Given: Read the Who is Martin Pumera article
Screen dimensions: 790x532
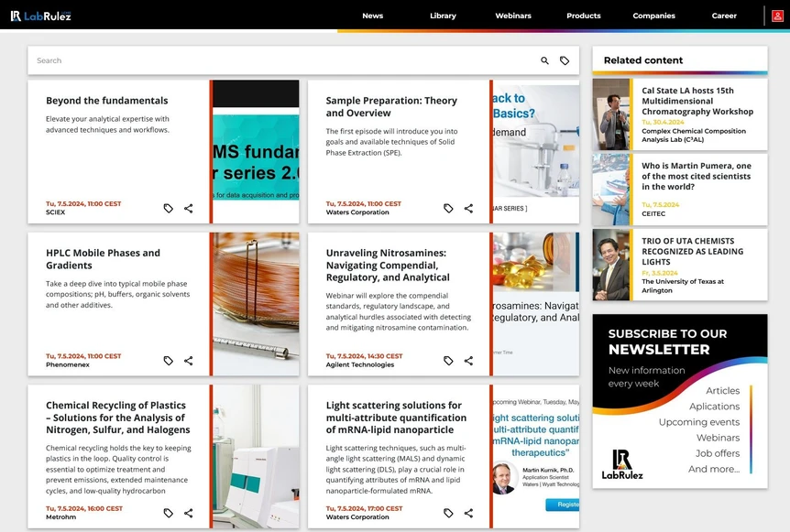Looking at the screenshot, I should click(x=696, y=177).
